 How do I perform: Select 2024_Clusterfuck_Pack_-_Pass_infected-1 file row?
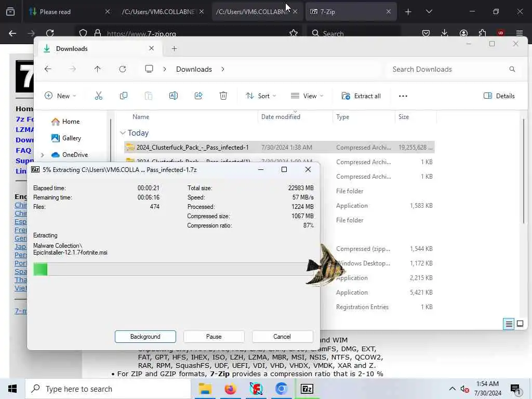coord(279,147)
